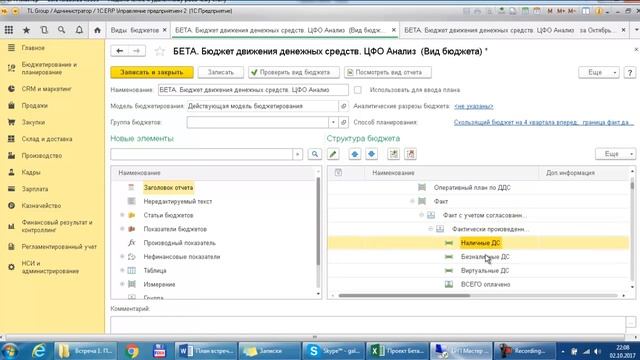The width and height of the screenshot is (640, 360).
Task: Open history icon in top toolbar
Action: tap(44, 30)
